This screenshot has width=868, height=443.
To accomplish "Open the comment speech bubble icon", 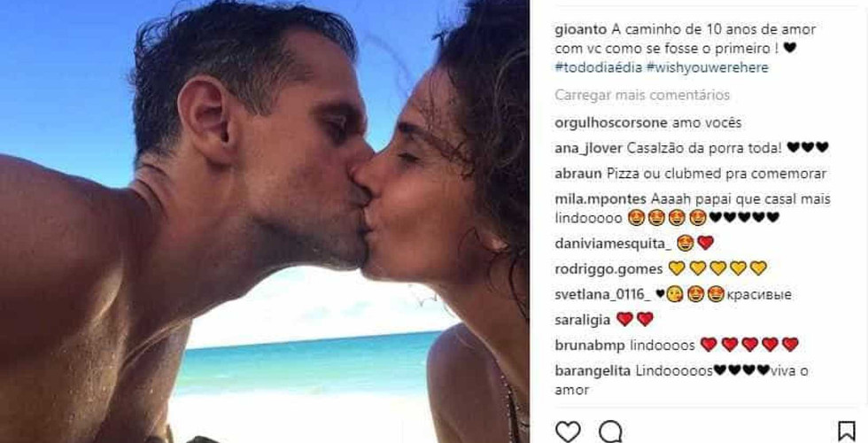I will [x=610, y=431].
